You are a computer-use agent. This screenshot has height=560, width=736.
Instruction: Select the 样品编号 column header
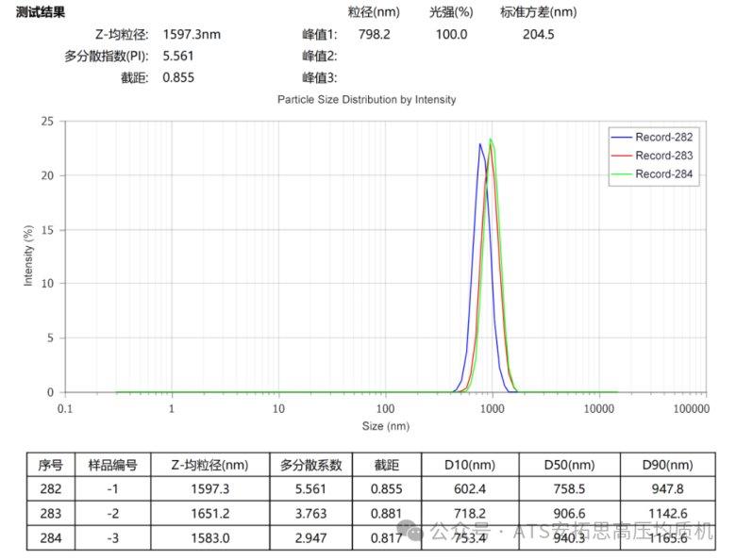pyautogui.click(x=112, y=465)
